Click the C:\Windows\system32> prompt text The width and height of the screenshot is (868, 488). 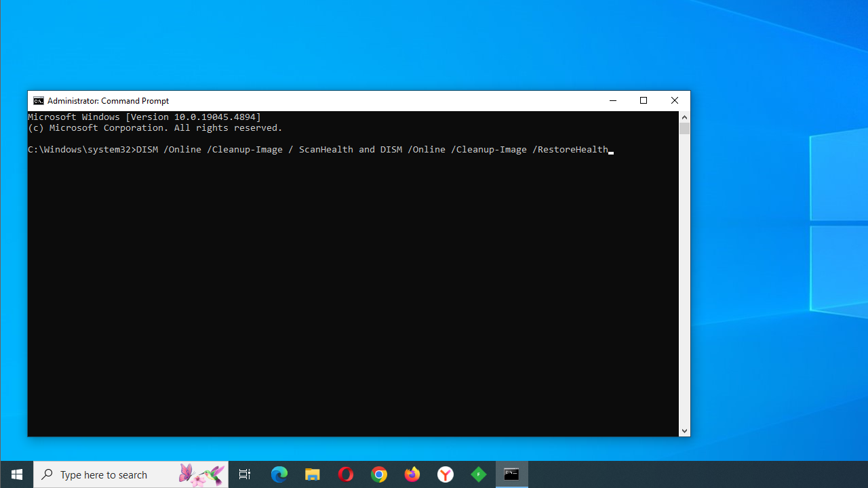[82, 150]
